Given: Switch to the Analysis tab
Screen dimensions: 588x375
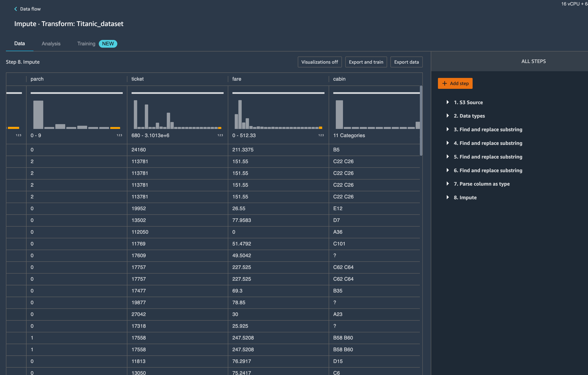Looking at the screenshot, I should coord(51,44).
